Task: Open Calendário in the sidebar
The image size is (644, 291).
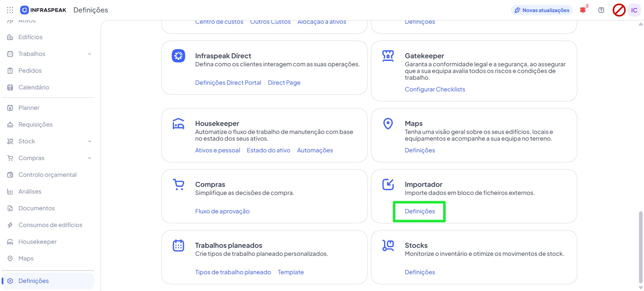Action: (x=34, y=87)
